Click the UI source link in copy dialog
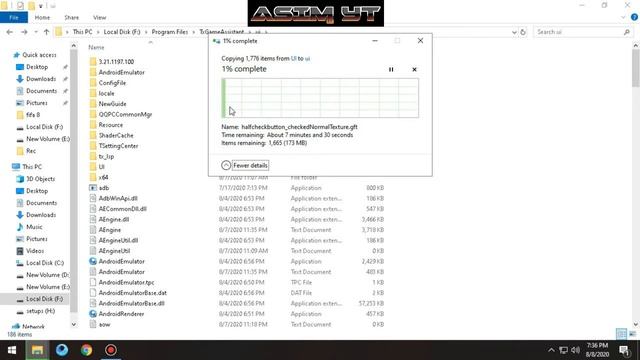 point(293,58)
